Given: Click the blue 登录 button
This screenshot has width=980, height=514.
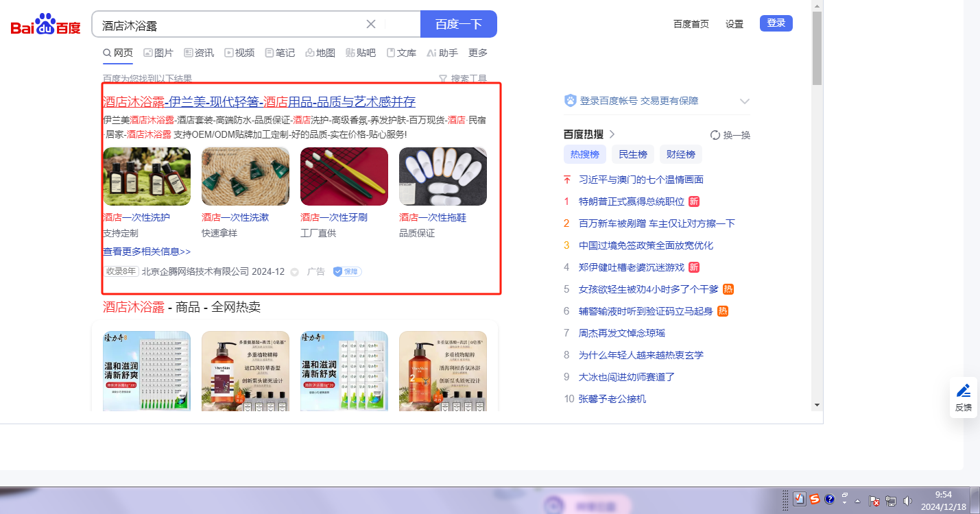Looking at the screenshot, I should 776,23.
